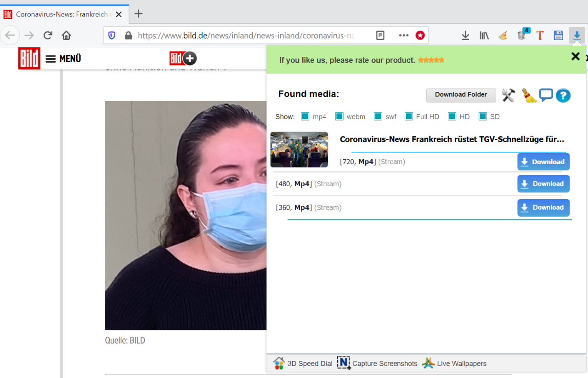Click the TGV video thumbnail

299,149
